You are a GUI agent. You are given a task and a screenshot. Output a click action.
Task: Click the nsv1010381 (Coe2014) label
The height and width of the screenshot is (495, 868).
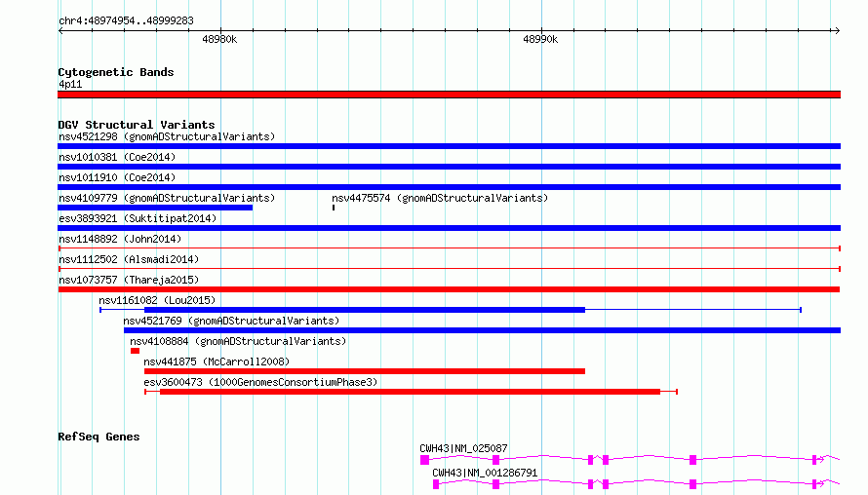(117, 157)
